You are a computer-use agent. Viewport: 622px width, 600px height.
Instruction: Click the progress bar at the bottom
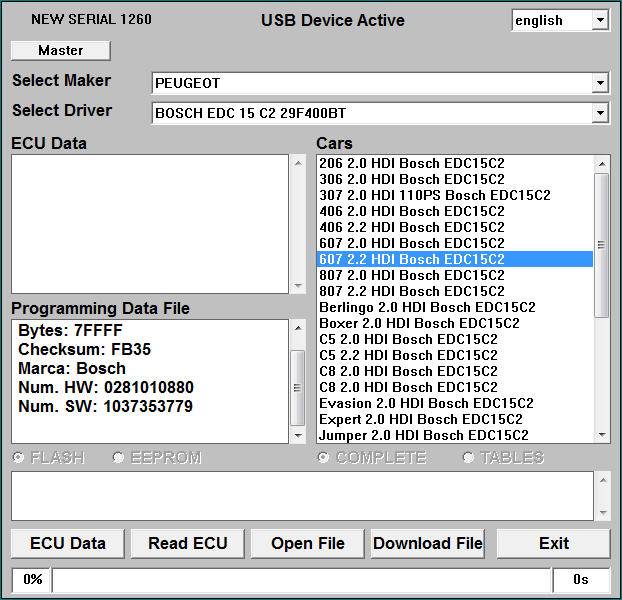(300, 579)
